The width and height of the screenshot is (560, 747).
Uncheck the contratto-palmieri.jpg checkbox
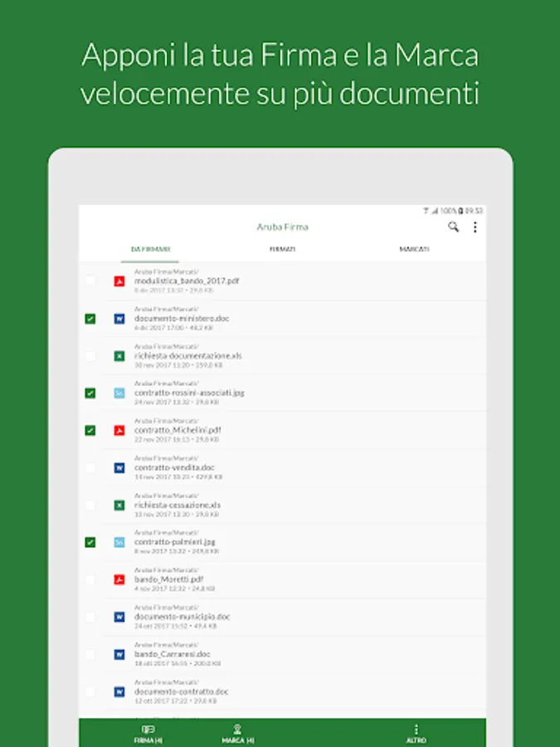90,542
